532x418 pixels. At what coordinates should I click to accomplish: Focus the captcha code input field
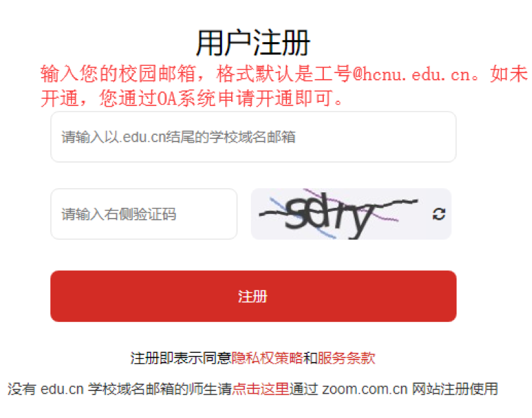[x=144, y=214]
